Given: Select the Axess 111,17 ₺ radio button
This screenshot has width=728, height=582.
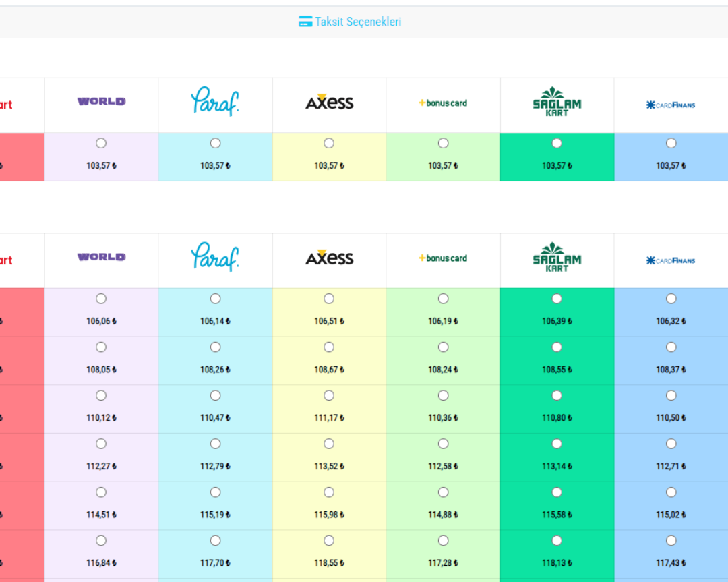Looking at the screenshot, I should point(329,396).
